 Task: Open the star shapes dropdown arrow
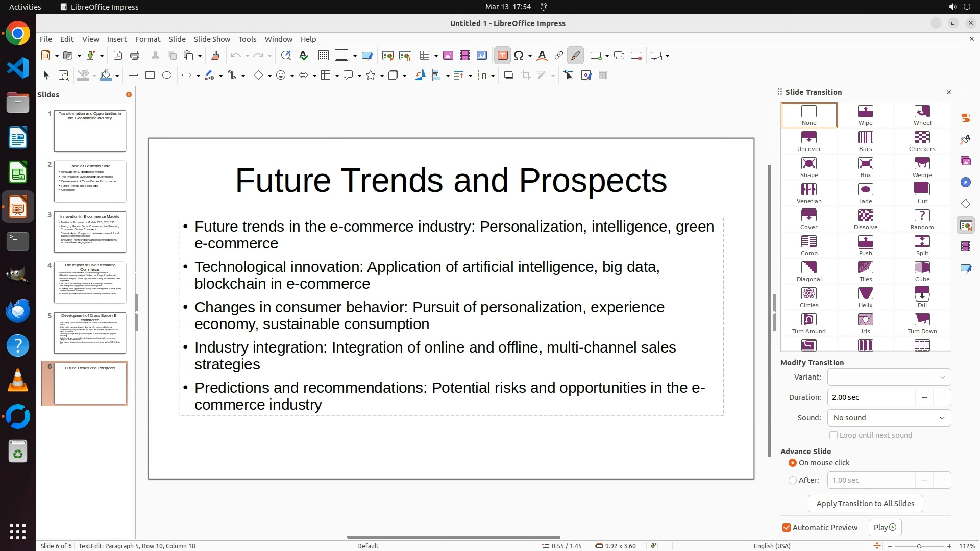(382, 76)
